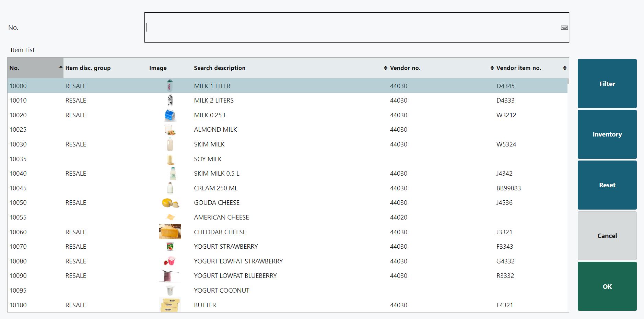Click RESALE in the CHEDDAR CHEESE row
The image size is (644, 319).
[76, 232]
